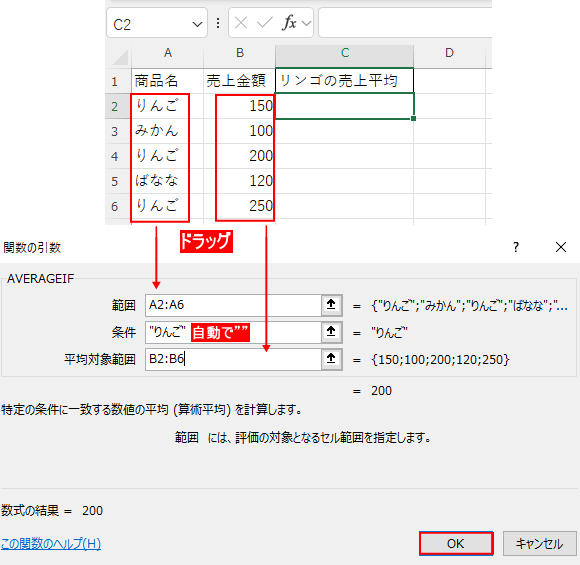Click collapse dialog icon for 条件 field
The width and height of the screenshot is (580, 565).
(x=331, y=332)
